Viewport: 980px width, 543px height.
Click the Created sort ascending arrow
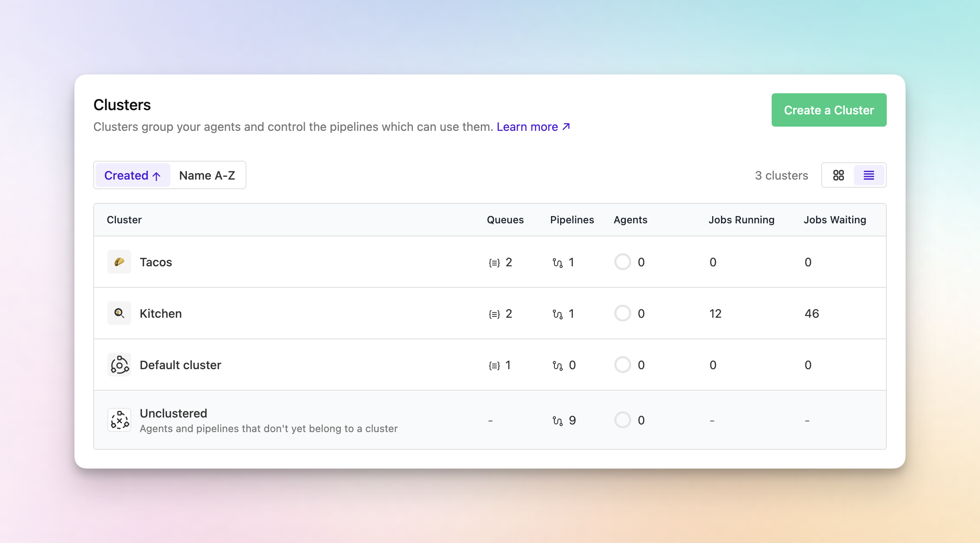[156, 176]
